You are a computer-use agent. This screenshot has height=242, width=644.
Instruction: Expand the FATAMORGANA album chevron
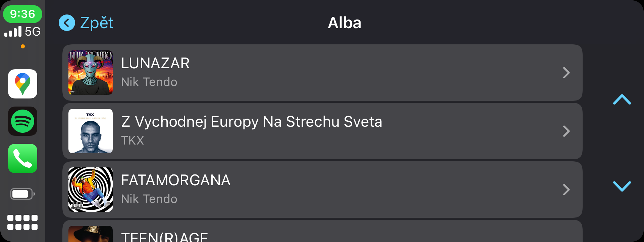click(x=566, y=190)
